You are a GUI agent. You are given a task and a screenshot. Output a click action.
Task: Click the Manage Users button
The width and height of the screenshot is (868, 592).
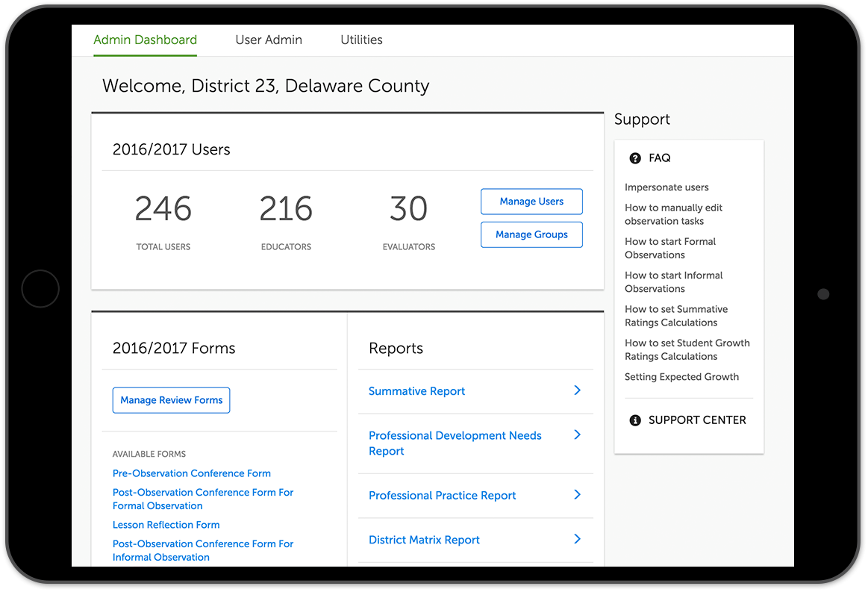coord(531,202)
